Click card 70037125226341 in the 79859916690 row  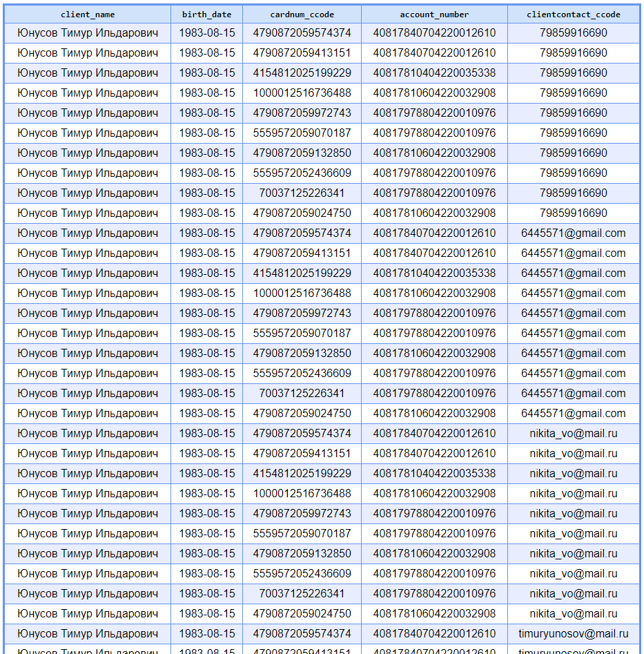click(302, 193)
